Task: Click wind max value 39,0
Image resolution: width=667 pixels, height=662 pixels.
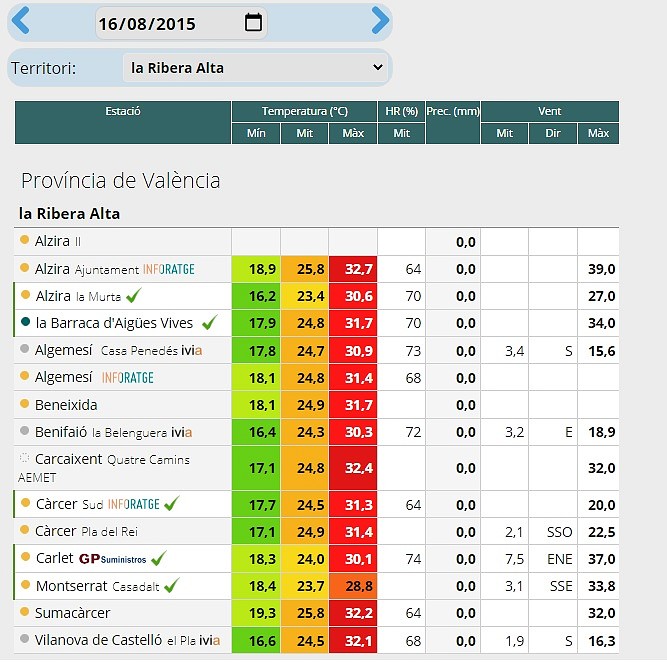Action: pyautogui.click(x=601, y=269)
